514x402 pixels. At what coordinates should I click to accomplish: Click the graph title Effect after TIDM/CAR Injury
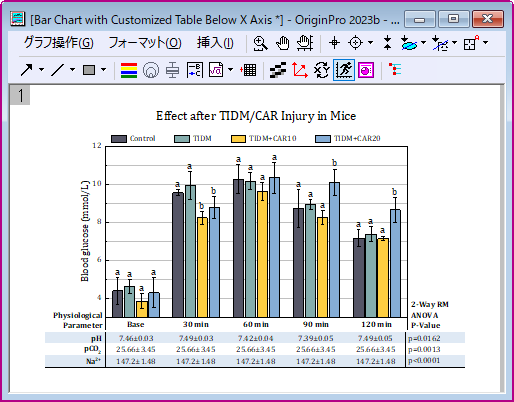pos(256,116)
